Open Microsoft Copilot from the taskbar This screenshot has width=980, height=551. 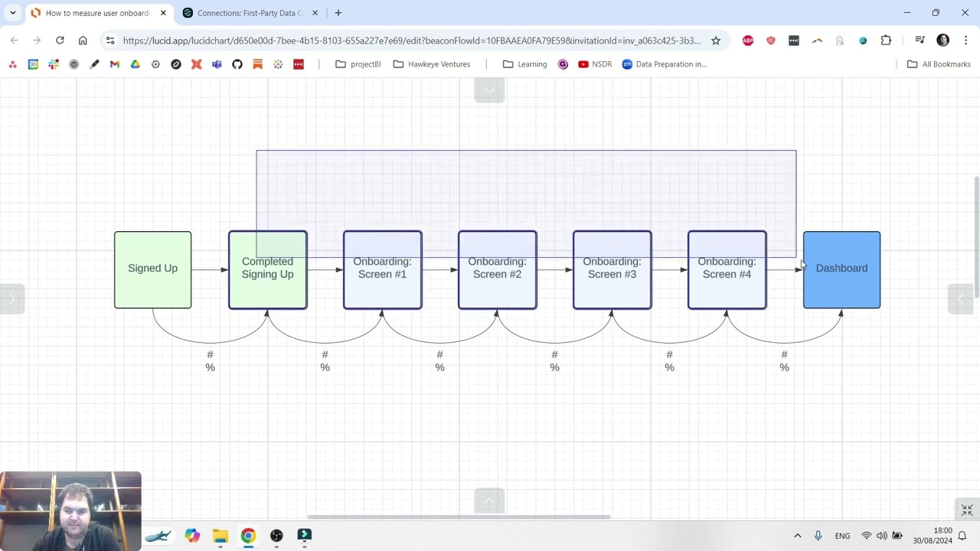[192, 536]
